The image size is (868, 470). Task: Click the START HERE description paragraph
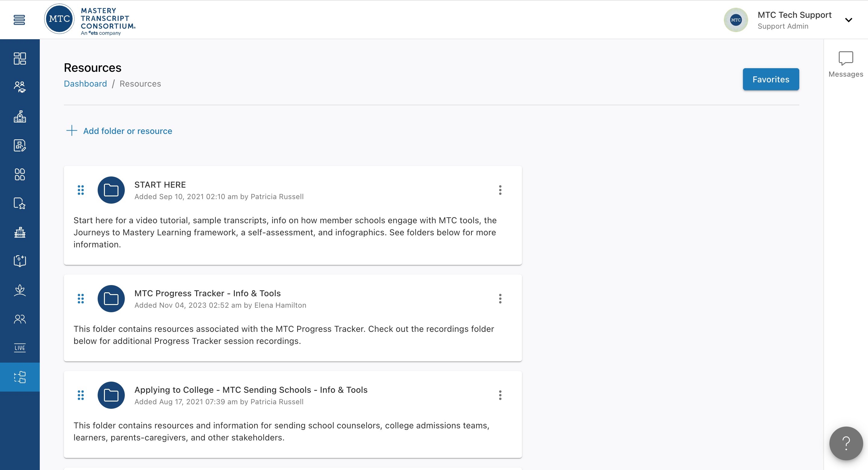pos(285,232)
